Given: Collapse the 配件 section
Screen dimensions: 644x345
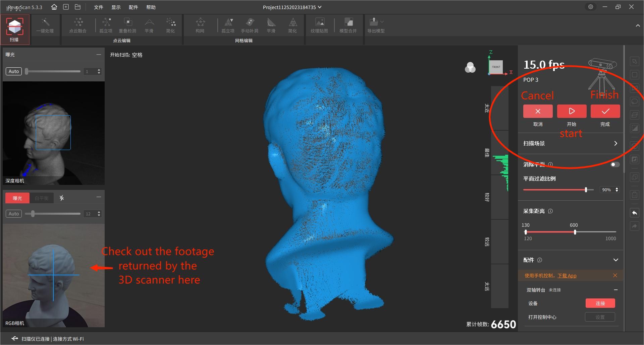Looking at the screenshot, I should pos(616,260).
